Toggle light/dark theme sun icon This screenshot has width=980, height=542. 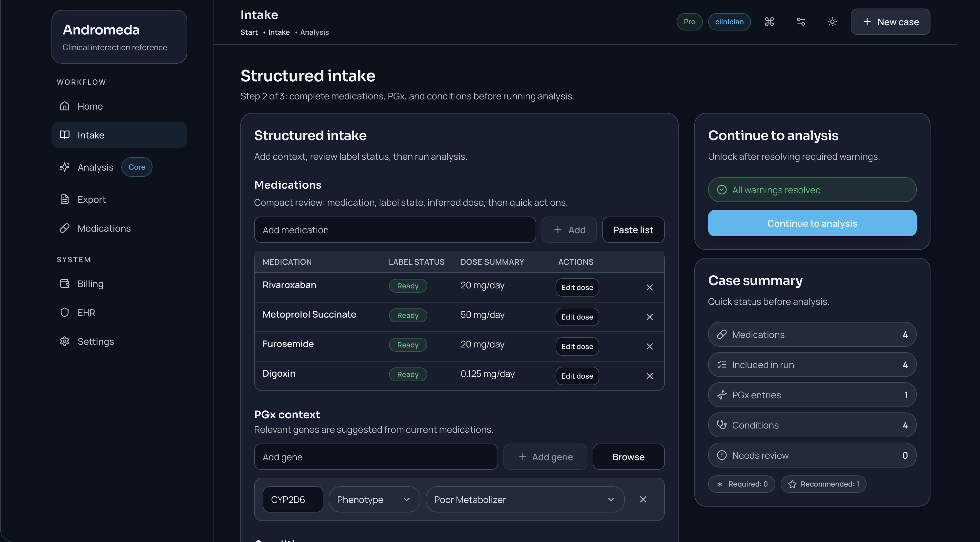(x=832, y=22)
